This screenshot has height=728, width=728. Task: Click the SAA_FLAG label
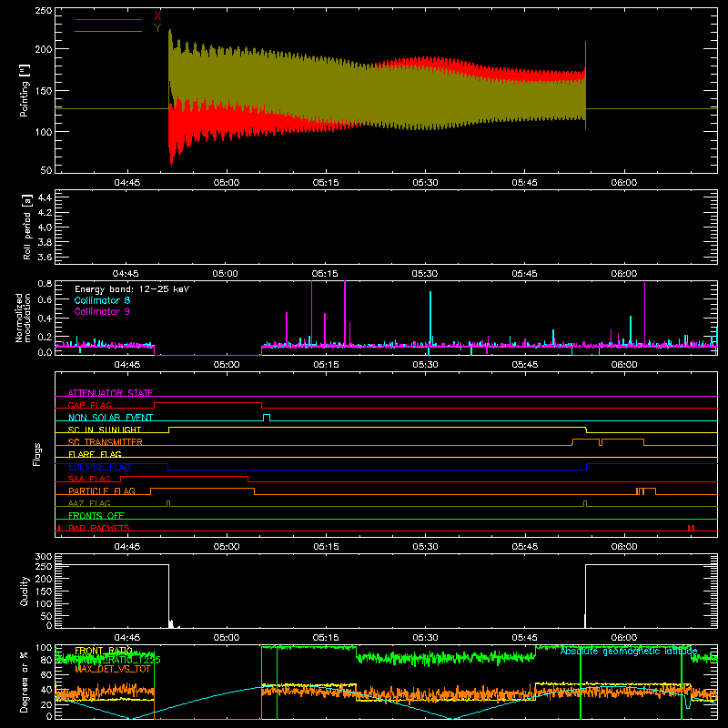tap(89, 479)
